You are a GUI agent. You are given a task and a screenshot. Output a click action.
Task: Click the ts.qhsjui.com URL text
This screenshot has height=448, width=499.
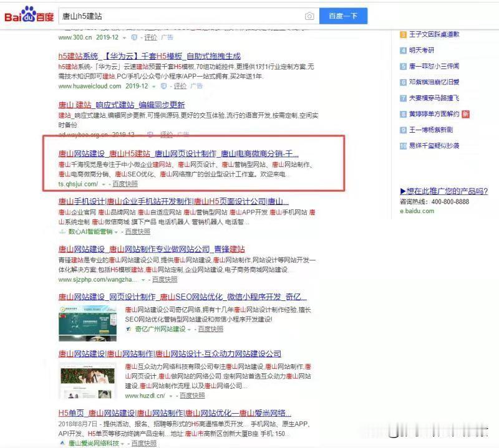[79, 184]
